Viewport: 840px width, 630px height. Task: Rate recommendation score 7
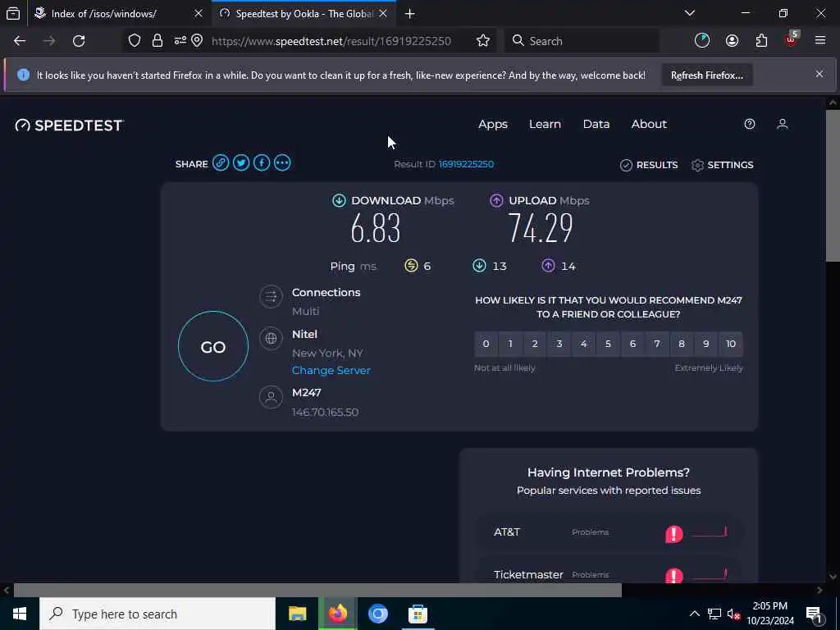(657, 344)
